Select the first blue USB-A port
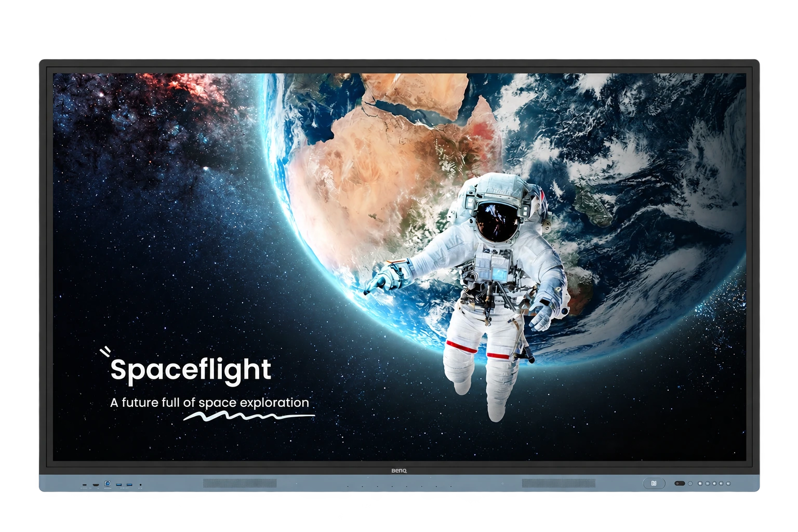Viewport: 798px width, 532px height. tap(119, 485)
